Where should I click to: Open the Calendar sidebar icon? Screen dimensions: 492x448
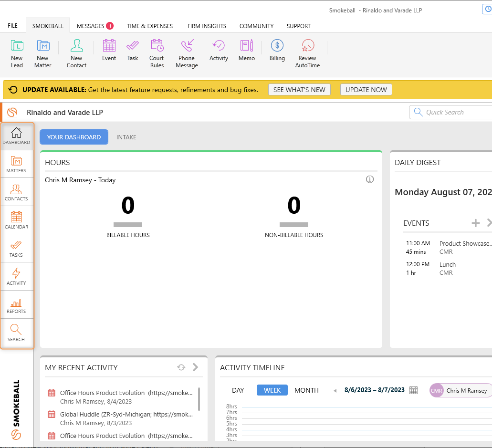pyautogui.click(x=17, y=220)
